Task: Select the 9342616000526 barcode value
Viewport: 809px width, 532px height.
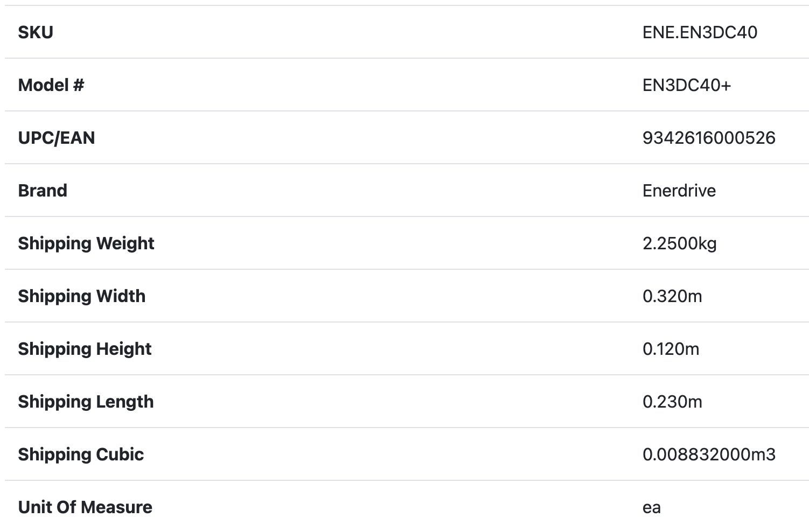Action: [x=709, y=138]
